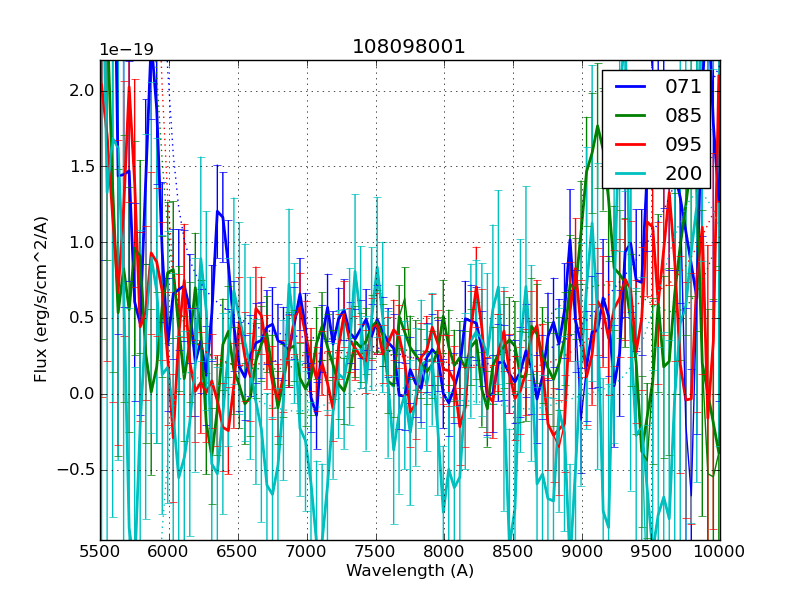This screenshot has width=800, height=600.
Task: Click the plot title 108098001
Action: point(409,47)
